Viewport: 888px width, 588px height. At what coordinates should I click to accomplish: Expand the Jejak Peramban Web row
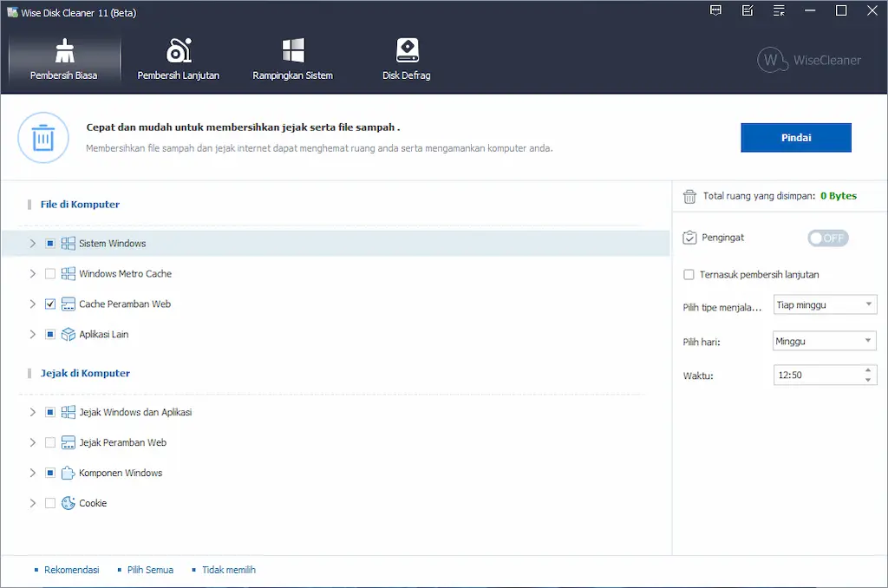pyautogui.click(x=33, y=442)
